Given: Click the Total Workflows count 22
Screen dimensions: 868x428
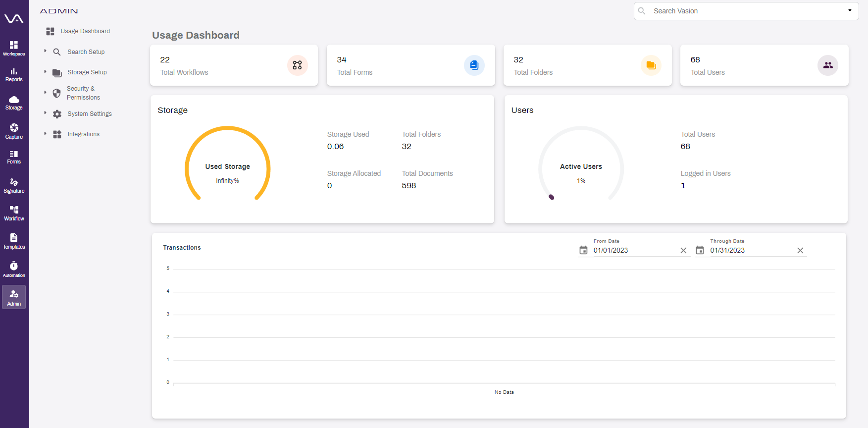Looking at the screenshot, I should (165, 60).
